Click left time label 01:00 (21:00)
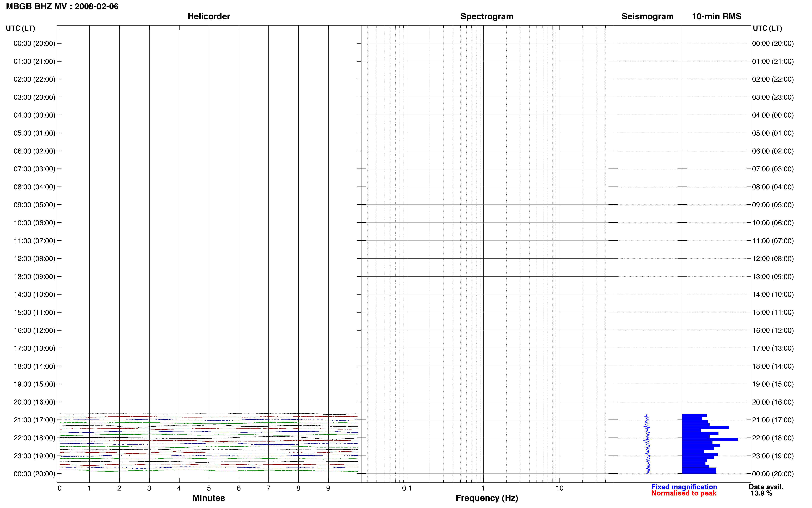The height and width of the screenshot is (508, 812). tap(34, 62)
